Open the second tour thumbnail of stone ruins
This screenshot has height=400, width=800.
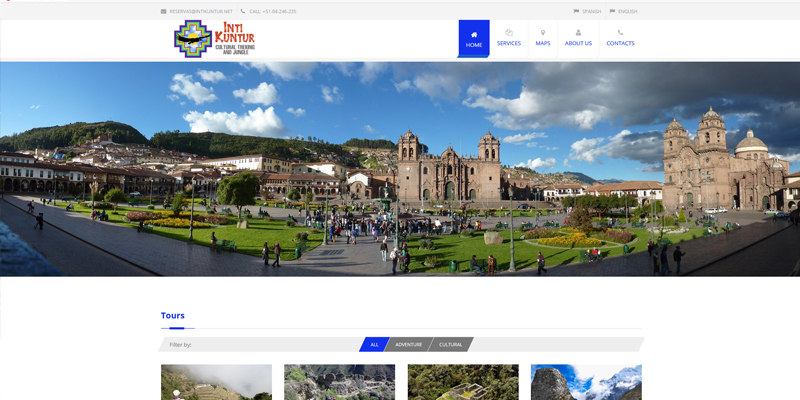[x=339, y=382]
